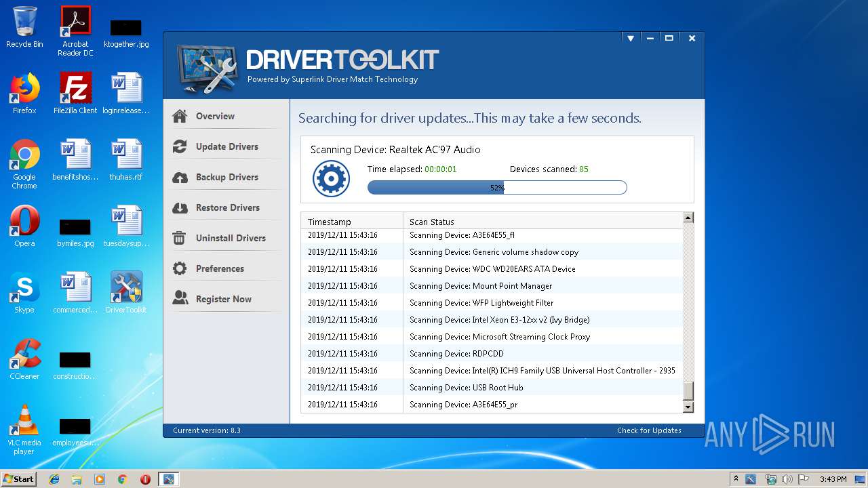
Task: Click the Register Now people icon
Action: pos(180,299)
